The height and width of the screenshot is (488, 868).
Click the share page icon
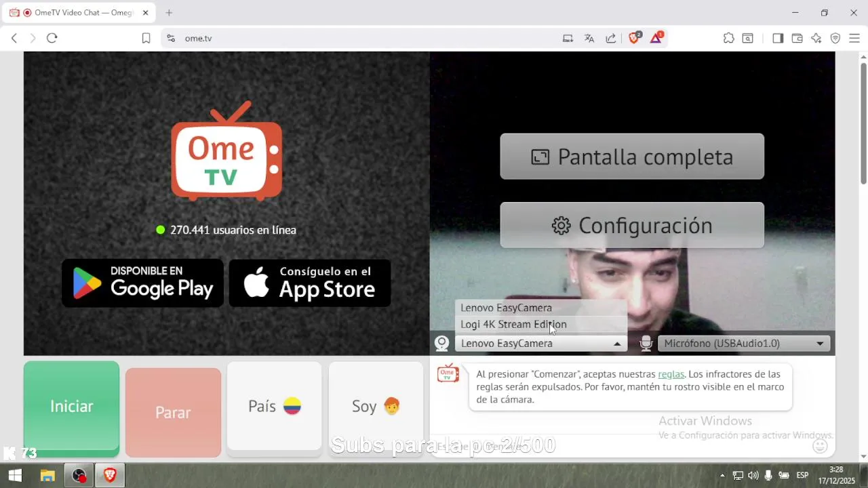pyautogui.click(x=611, y=39)
